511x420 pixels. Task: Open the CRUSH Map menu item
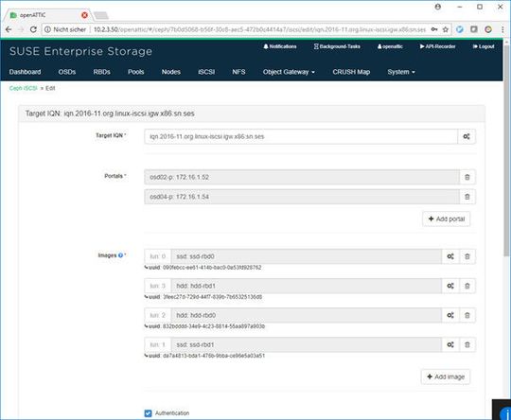[351, 72]
